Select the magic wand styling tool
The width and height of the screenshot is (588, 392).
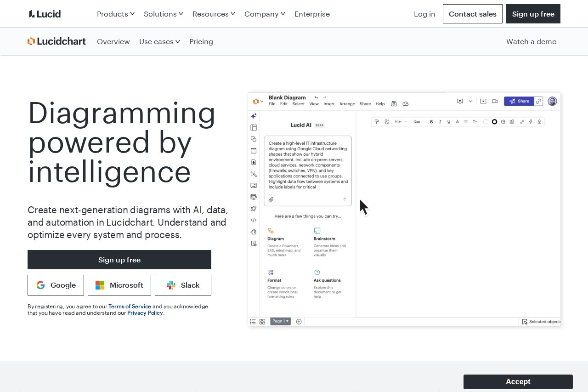click(254, 174)
